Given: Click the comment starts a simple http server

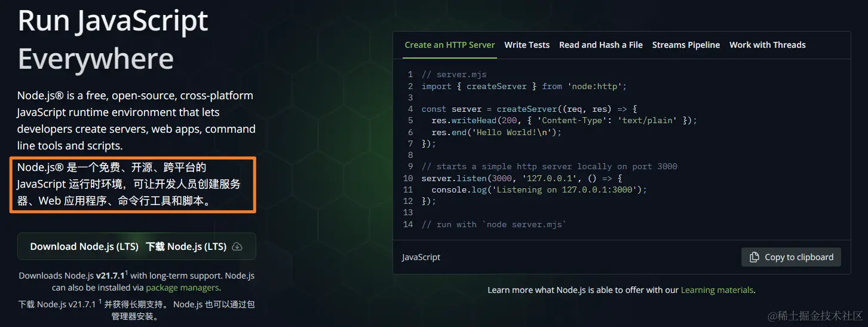Looking at the screenshot, I should tap(550, 166).
